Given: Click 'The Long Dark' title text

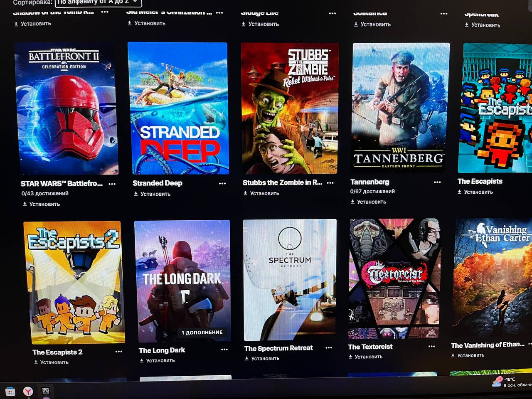Looking at the screenshot, I should coord(162,350).
